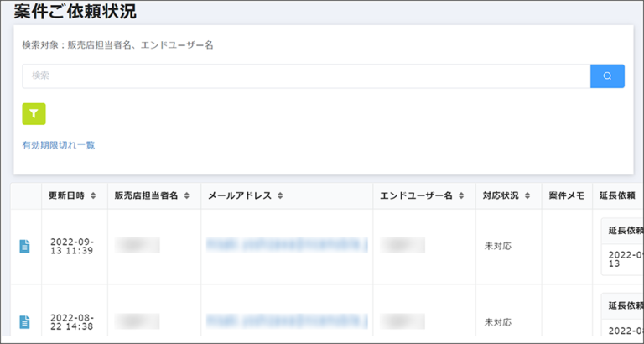Open document icon for 2022-09-13 row

(x=24, y=246)
